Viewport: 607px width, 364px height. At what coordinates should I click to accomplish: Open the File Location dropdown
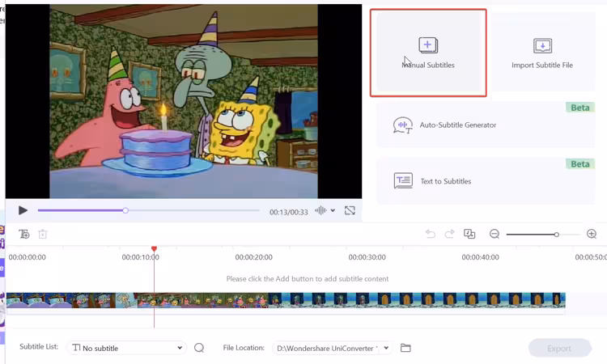332,348
